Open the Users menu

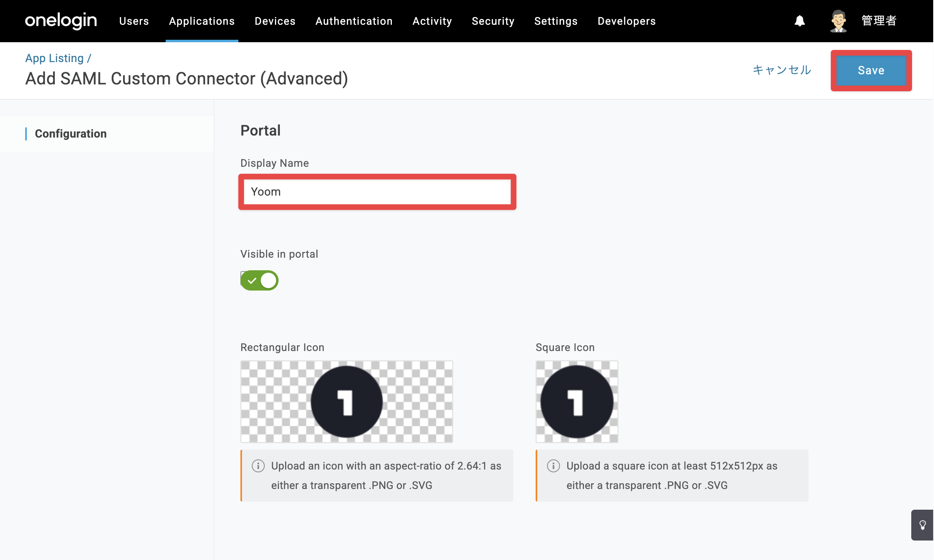click(x=134, y=21)
